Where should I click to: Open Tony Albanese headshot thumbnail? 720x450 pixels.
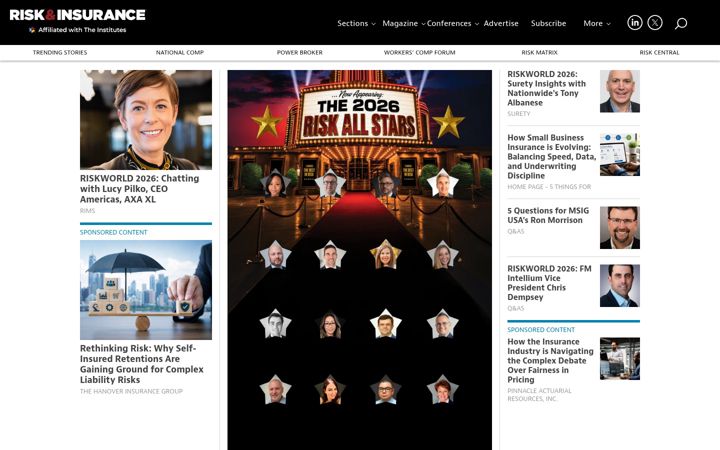(619, 91)
